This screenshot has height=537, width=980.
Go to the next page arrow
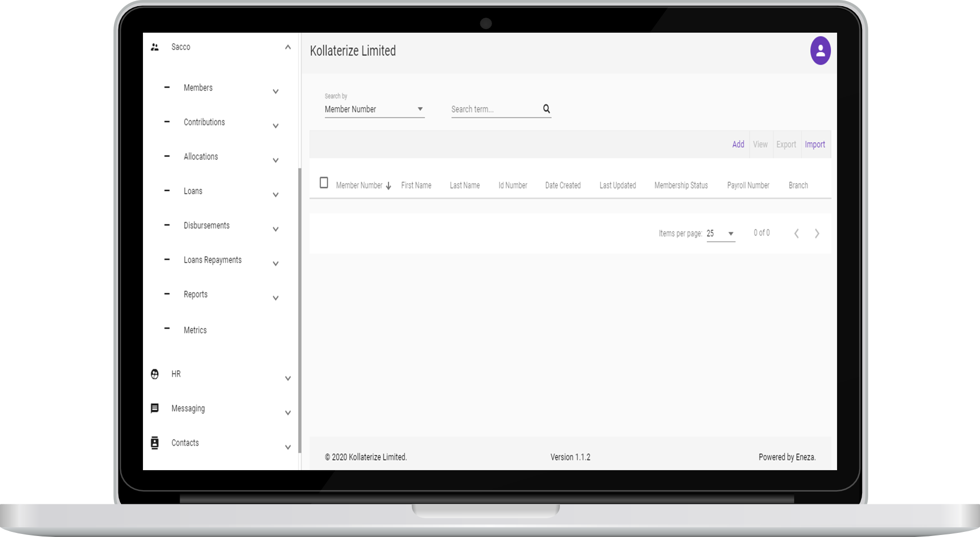[x=817, y=234]
